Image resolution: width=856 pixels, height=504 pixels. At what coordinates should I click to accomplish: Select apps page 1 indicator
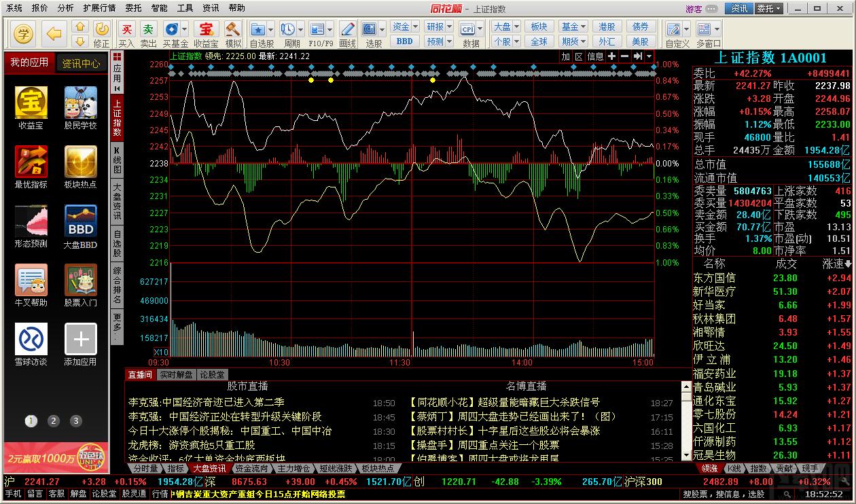click(31, 420)
